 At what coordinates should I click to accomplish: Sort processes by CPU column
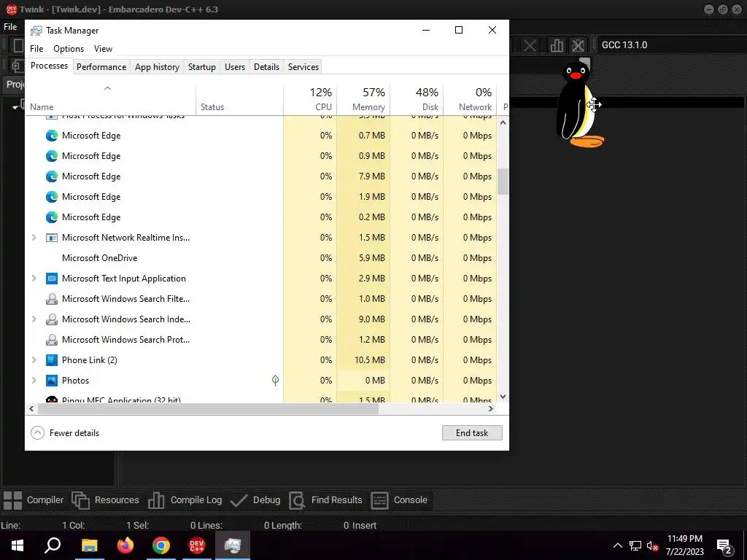(x=310, y=99)
